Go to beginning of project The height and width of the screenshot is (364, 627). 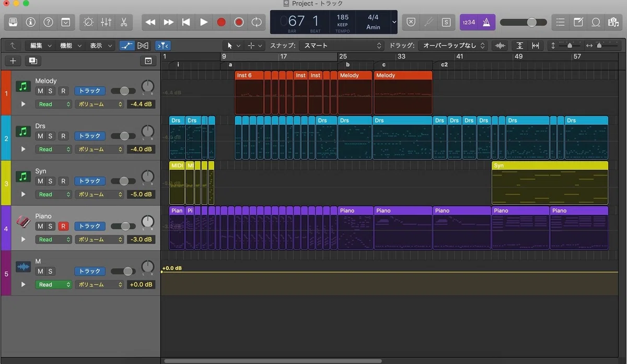pyautogui.click(x=186, y=22)
